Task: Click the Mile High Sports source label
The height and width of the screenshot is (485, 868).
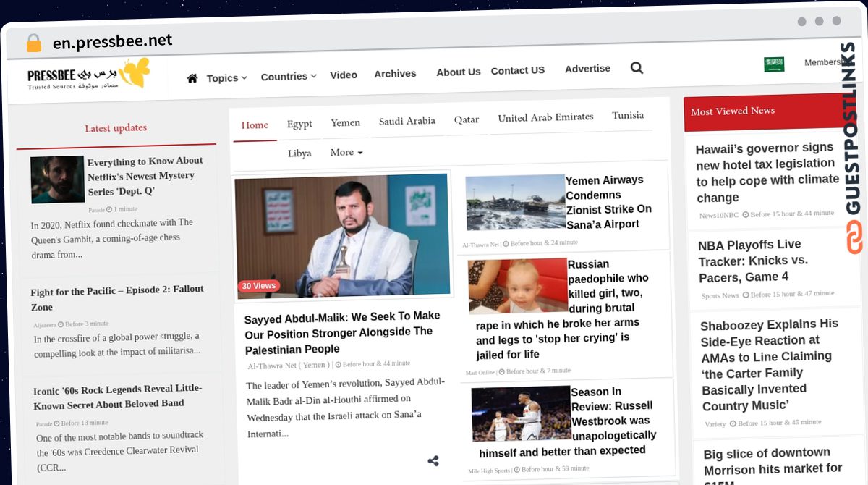Action: coord(489,471)
